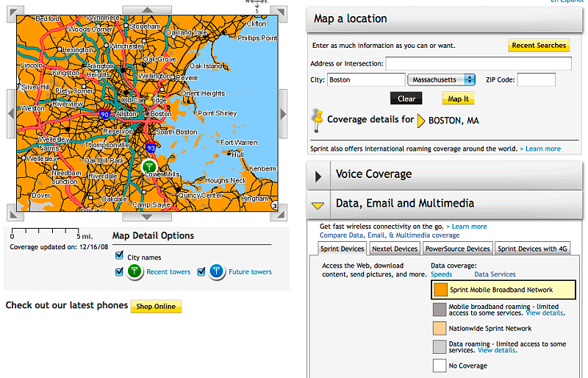Click the Shop Online button
The height and width of the screenshot is (378, 588).
(156, 307)
